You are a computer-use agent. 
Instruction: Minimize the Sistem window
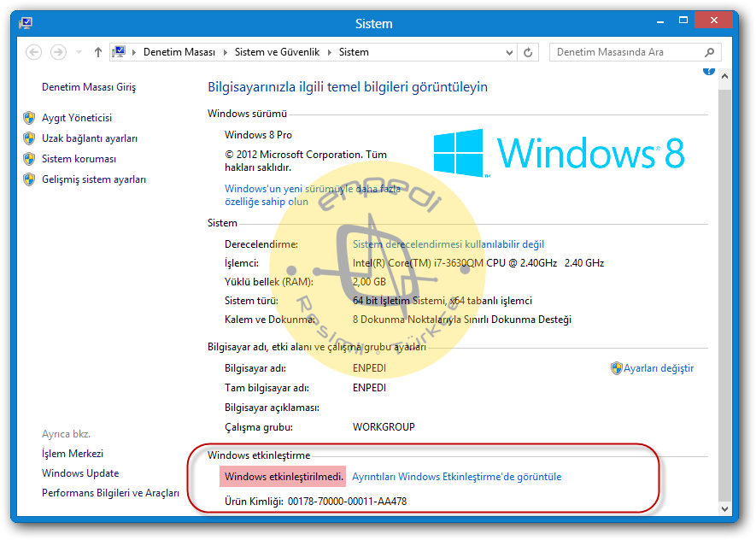[x=660, y=21]
